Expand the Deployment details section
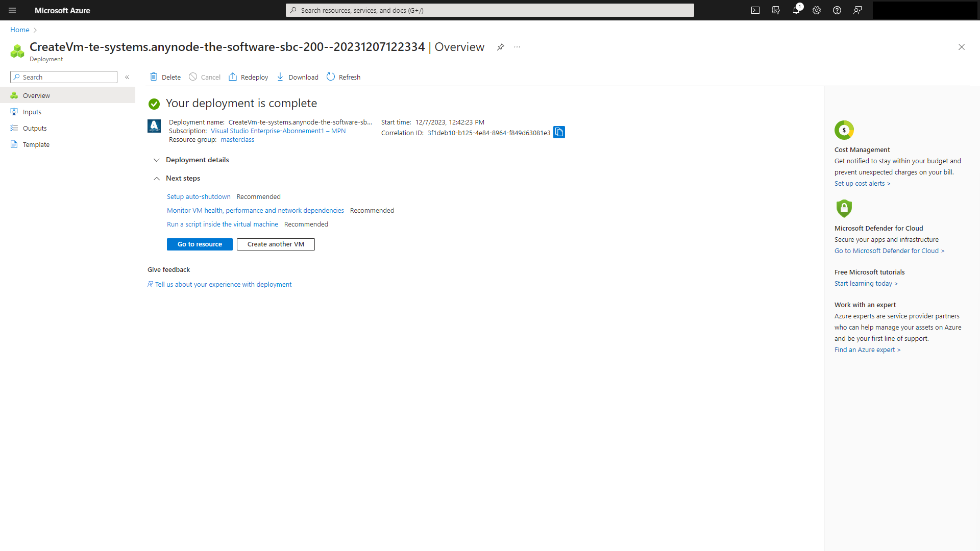This screenshot has height=551, width=980. 191,160
